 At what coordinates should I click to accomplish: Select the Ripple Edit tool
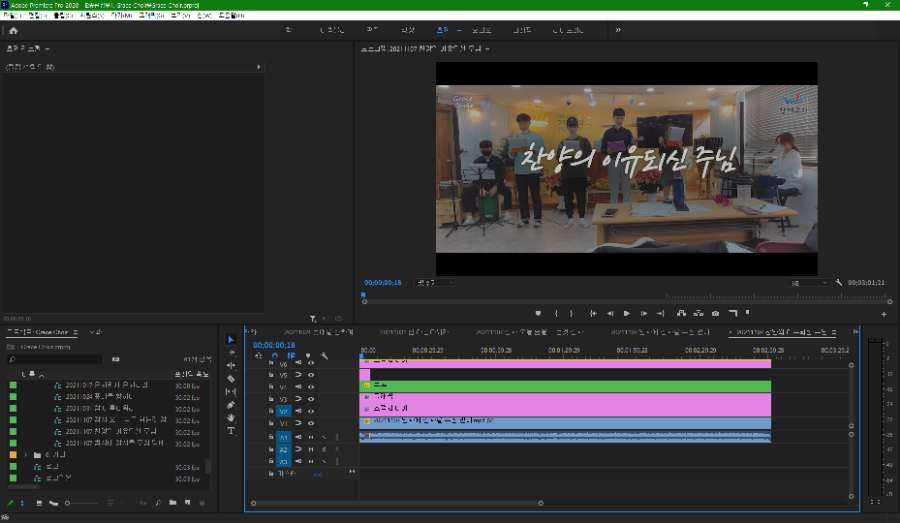pyautogui.click(x=231, y=365)
